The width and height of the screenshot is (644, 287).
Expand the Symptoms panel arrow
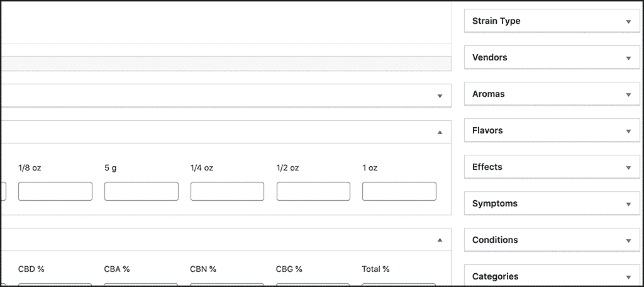tap(628, 205)
